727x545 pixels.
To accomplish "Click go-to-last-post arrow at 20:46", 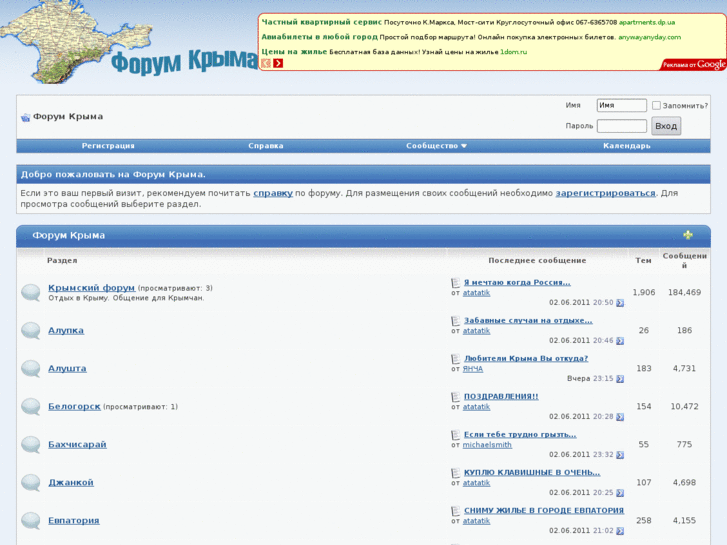I will click(x=620, y=341).
